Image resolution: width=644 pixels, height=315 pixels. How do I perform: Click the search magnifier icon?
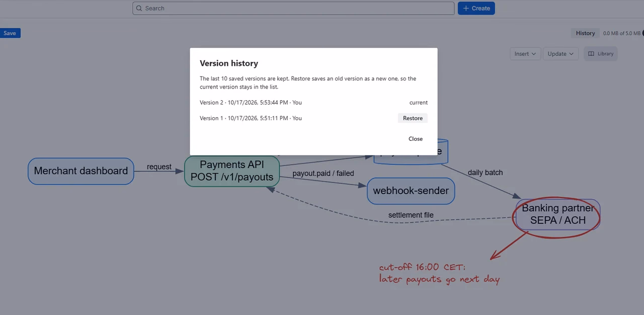coord(139,8)
